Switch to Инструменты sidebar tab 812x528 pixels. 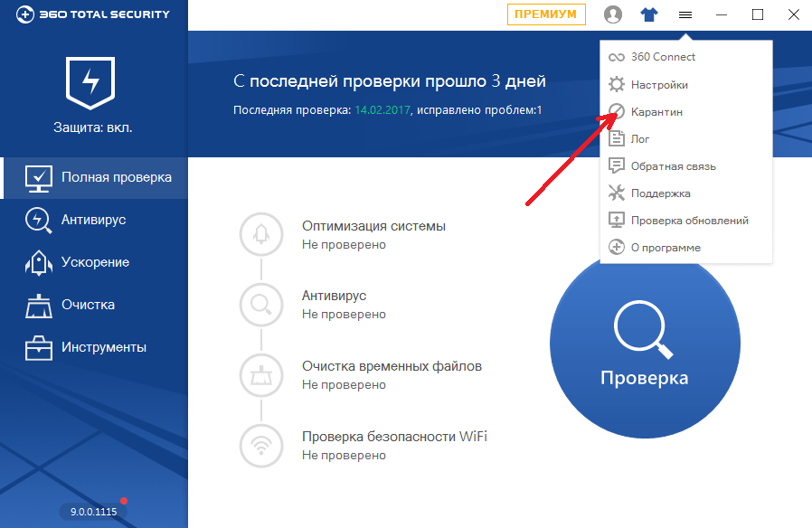[94, 347]
